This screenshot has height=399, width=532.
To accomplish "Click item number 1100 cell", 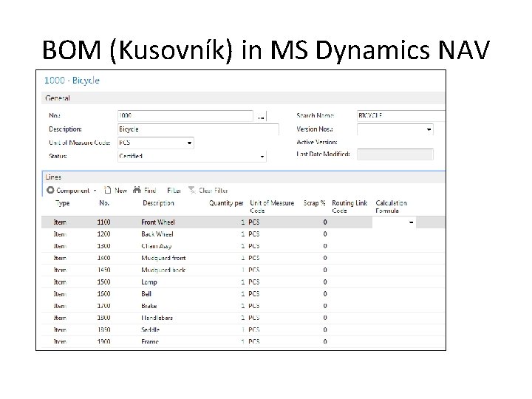I will [x=103, y=222].
